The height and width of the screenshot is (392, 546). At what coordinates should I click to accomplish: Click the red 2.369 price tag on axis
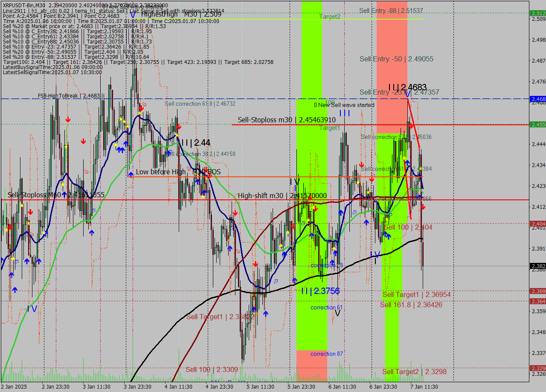click(x=538, y=291)
